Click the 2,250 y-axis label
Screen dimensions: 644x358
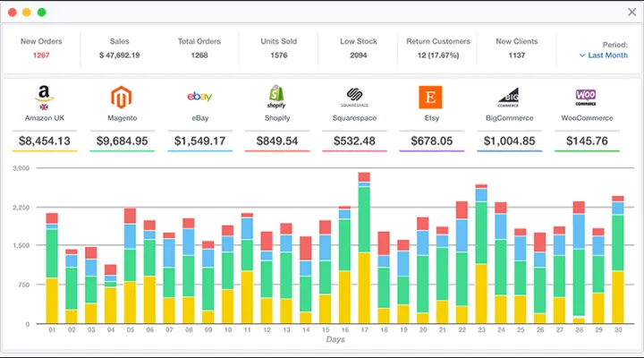coord(21,208)
